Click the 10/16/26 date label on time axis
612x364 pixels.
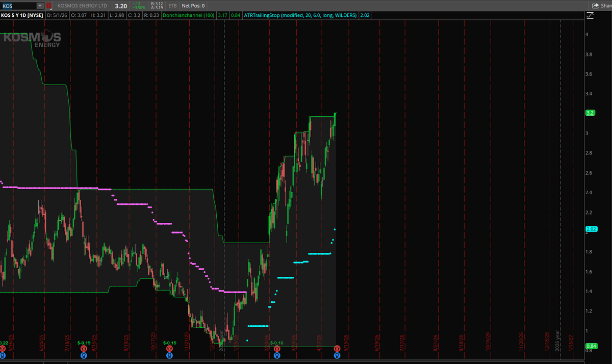488,341
